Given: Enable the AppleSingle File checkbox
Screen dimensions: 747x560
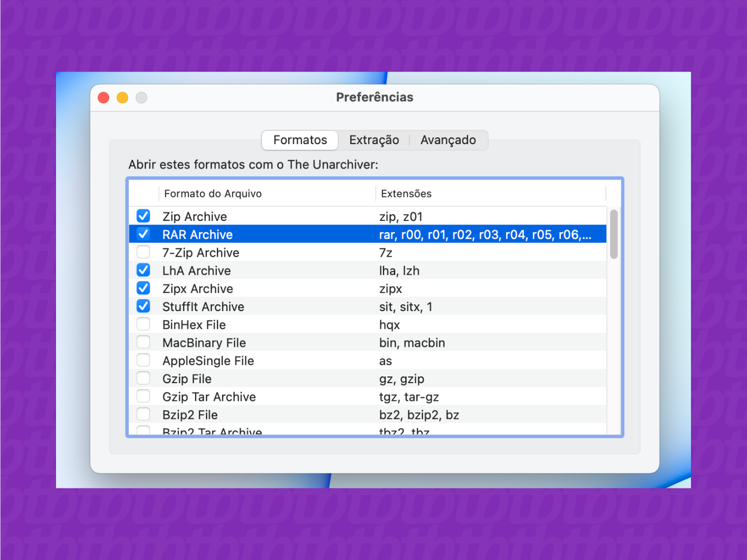Looking at the screenshot, I should pyautogui.click(x=143, y=360).
